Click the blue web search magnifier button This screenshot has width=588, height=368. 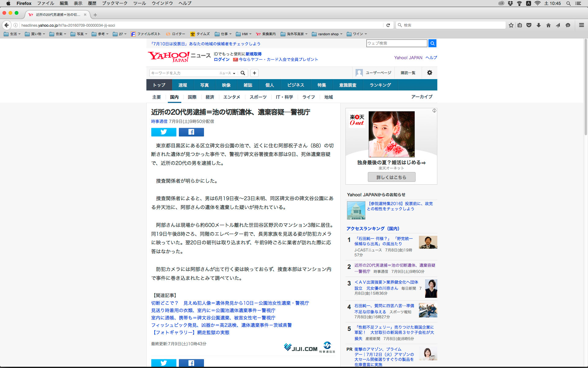432,43
